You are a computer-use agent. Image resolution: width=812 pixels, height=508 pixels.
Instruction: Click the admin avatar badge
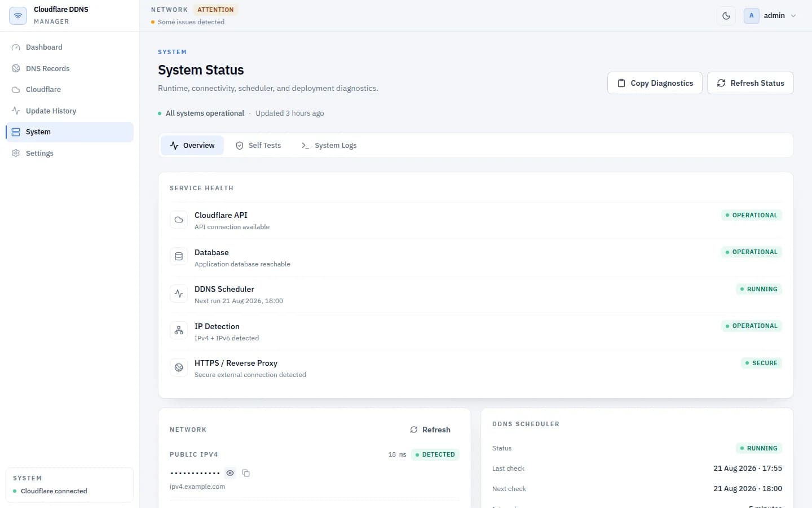[751, 16]
